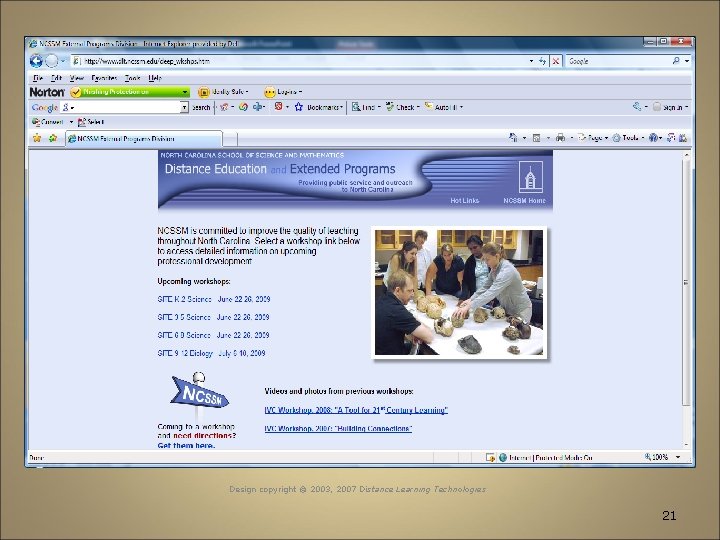The width and height of the screenshot is (720, 540).
Task: Open the SITE K-2 Science workshop link
Action: [x=214, y=299]
